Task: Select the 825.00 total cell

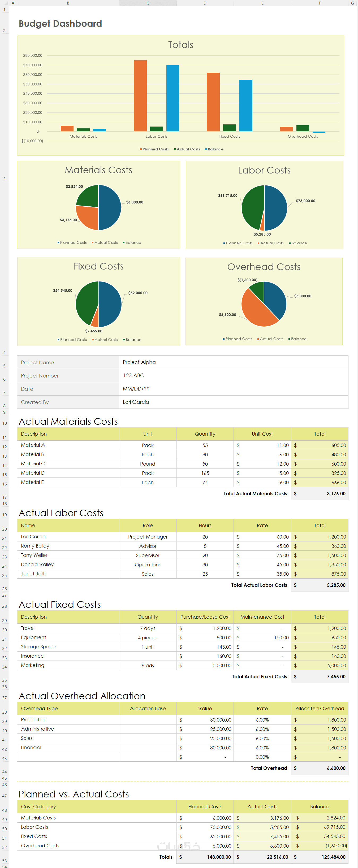Action: [320, 473]
